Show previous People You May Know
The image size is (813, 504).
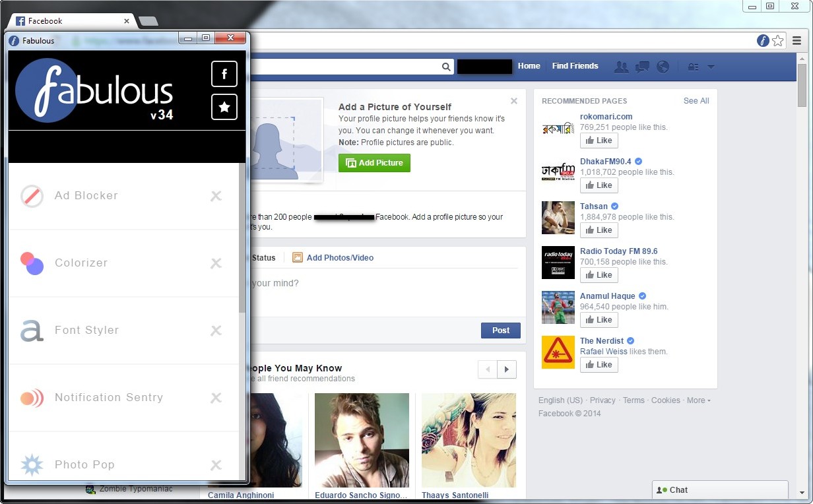pyautogui.click(x=488, y=369)
